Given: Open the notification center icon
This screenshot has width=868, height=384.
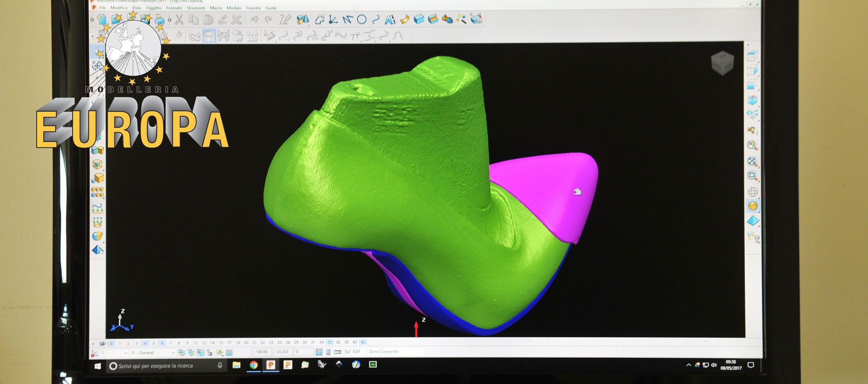Looking at the screenshot, I should tap(751, 365).
